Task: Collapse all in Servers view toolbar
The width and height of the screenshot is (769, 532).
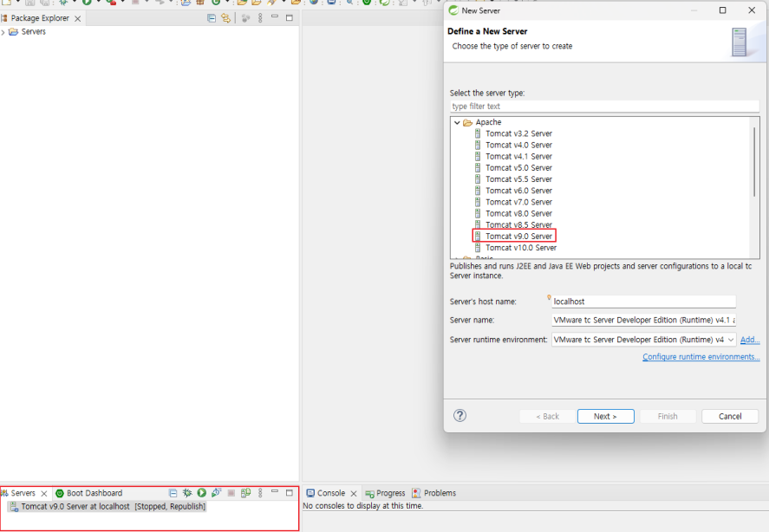Action: pos(173,493)
